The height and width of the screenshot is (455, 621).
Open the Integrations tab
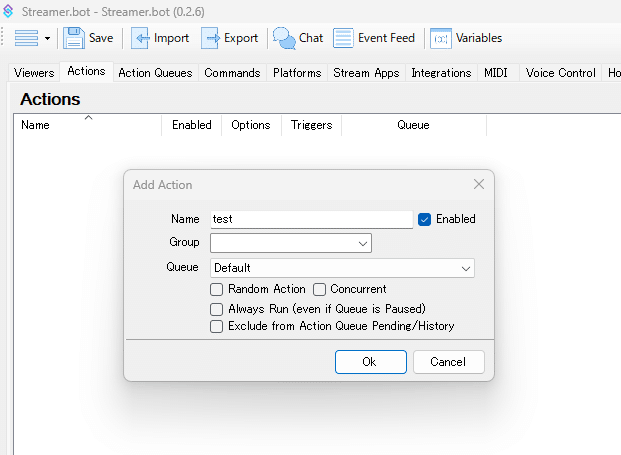pos(441,73)
